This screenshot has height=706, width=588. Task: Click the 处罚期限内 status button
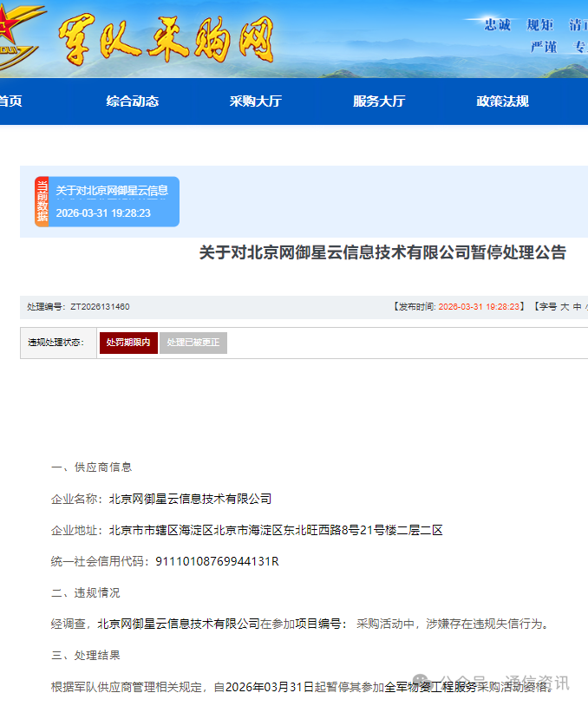[x=128, y=343]
